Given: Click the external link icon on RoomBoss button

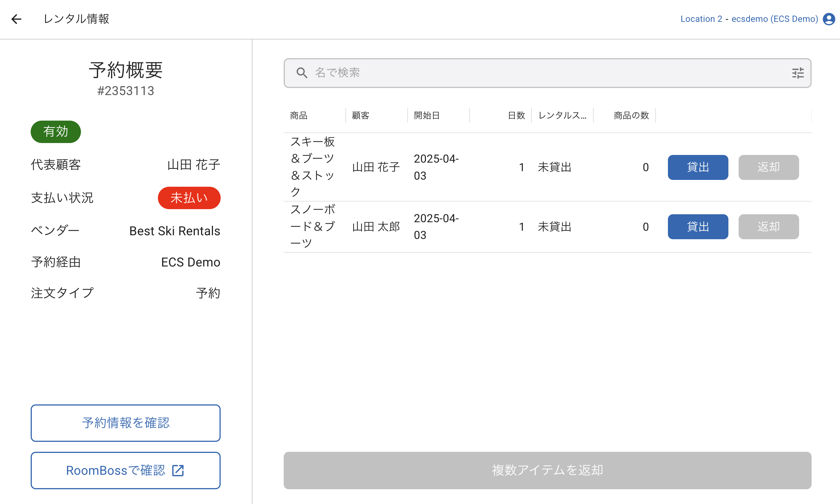Looking at the screenshot, I should point(178,471).
